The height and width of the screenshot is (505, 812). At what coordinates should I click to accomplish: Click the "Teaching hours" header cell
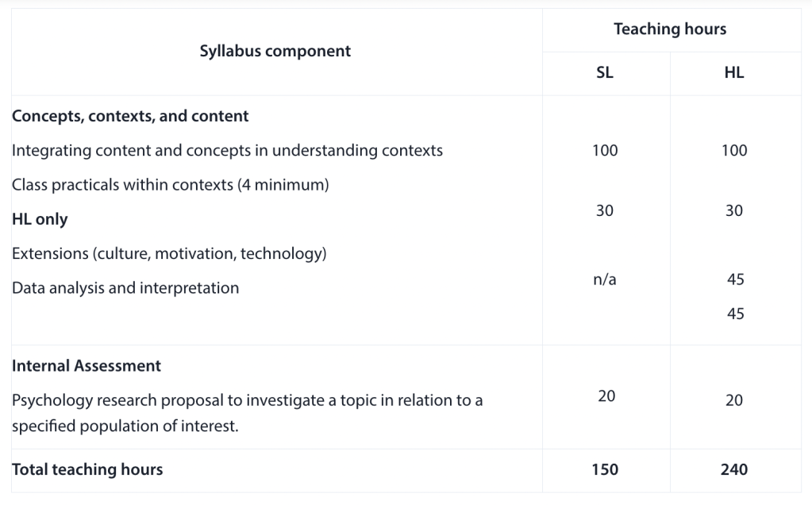pyautogui.click(x=670, y=30)
